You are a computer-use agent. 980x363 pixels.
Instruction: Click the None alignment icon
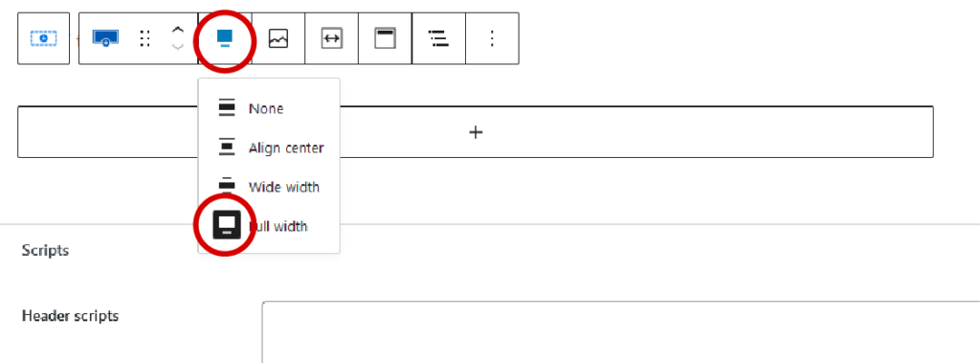[227, 108]
